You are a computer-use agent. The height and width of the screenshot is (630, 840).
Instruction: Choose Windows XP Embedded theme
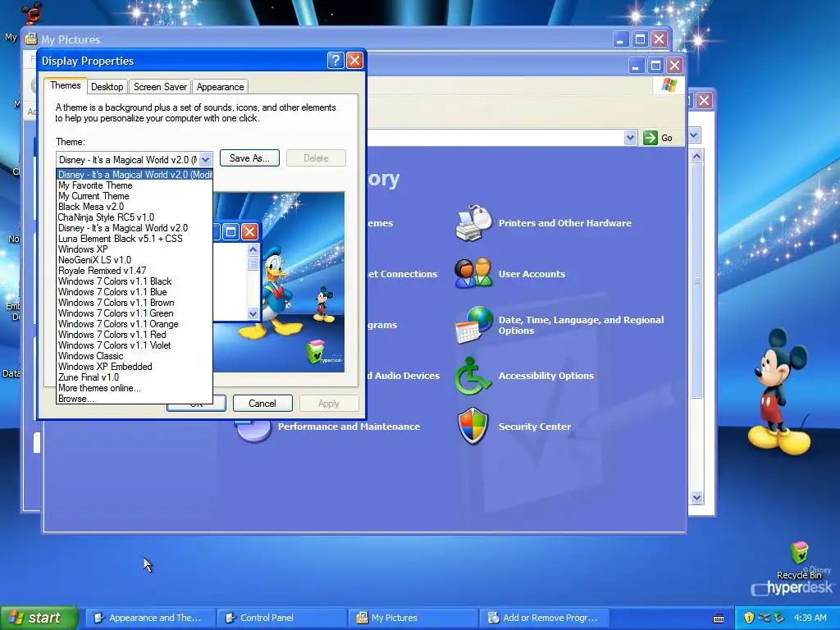[135, 367]
